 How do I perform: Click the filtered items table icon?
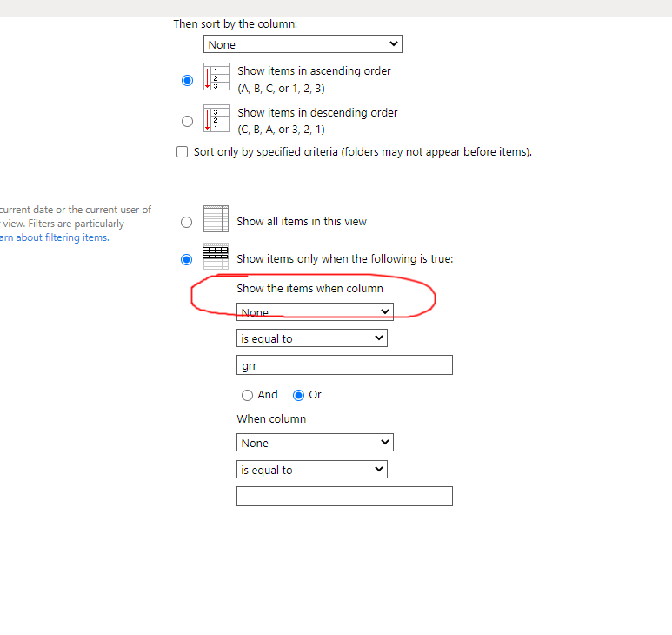coord(216,257)
